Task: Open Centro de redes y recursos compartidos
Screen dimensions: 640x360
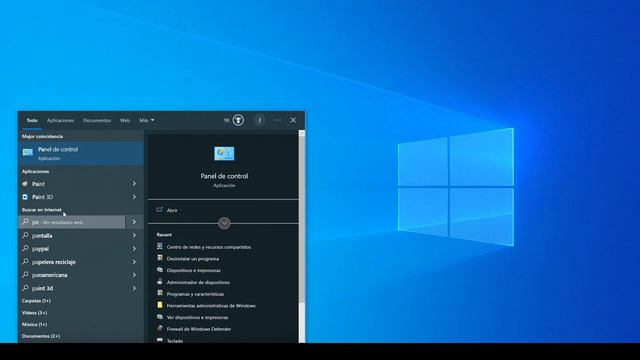Action: coord(209,247)
